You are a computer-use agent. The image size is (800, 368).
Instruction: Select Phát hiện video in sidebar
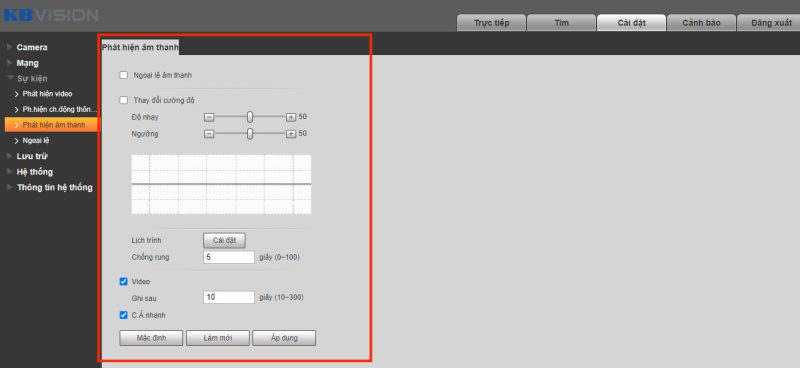point(47,94)
